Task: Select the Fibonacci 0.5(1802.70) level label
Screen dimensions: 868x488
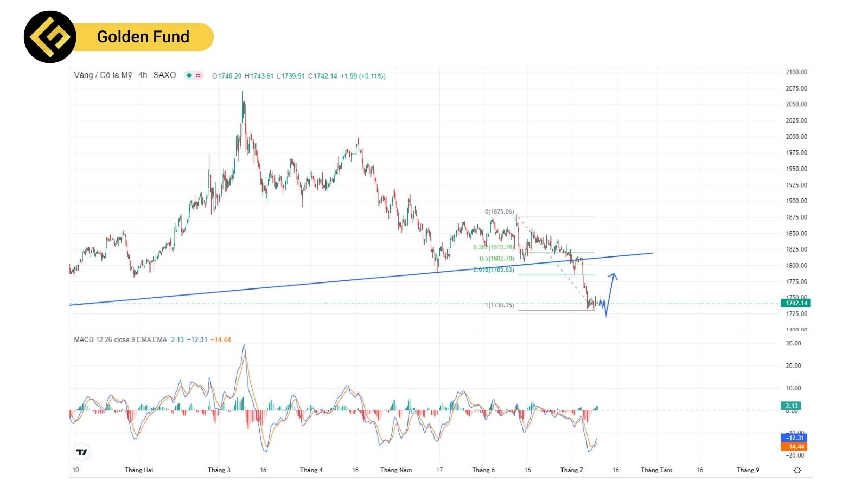Action: click(496, 259)
